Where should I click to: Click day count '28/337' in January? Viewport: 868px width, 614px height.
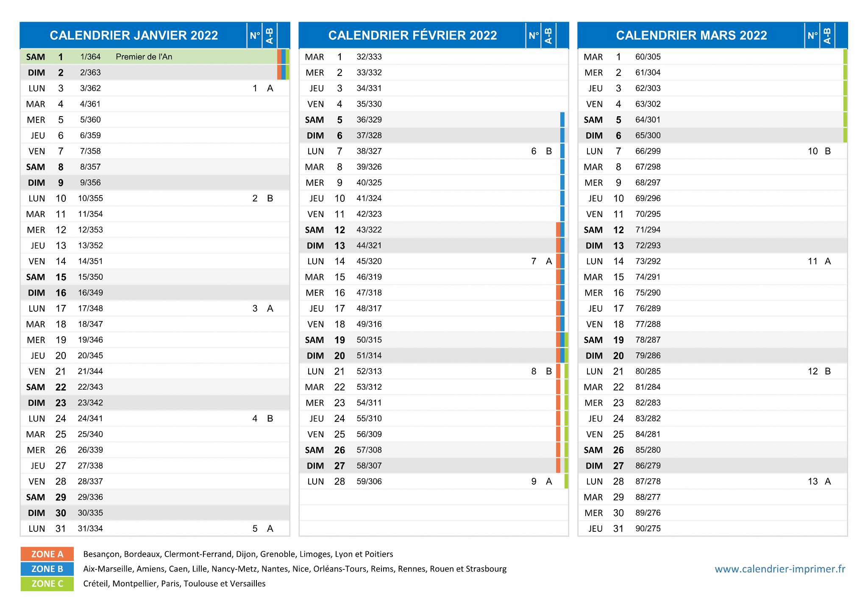point(90,481)
